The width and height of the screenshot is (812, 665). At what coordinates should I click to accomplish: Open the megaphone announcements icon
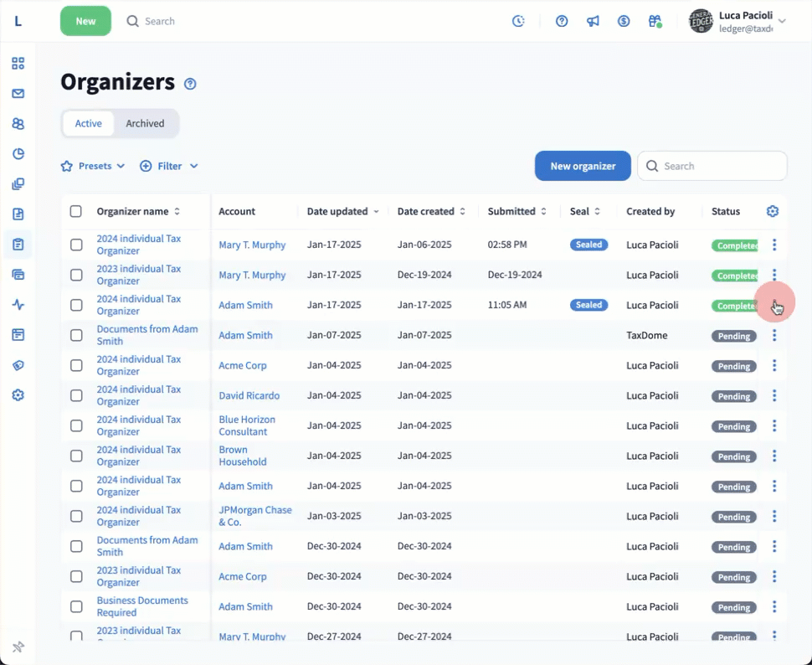point(593,21)
